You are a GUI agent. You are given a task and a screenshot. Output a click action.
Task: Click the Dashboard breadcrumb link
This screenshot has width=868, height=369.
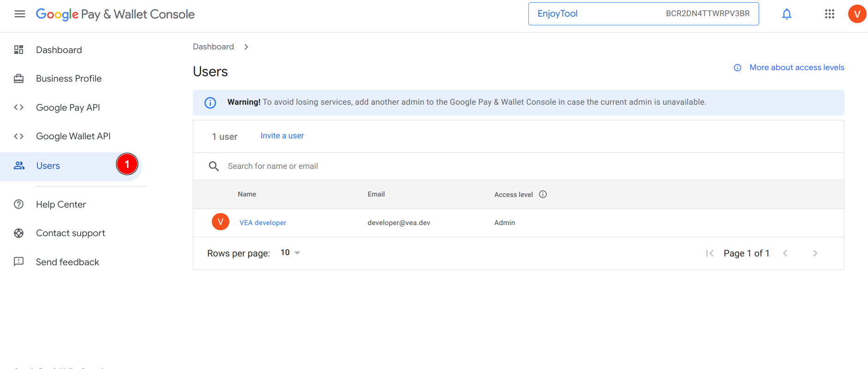tap(213, 47)
